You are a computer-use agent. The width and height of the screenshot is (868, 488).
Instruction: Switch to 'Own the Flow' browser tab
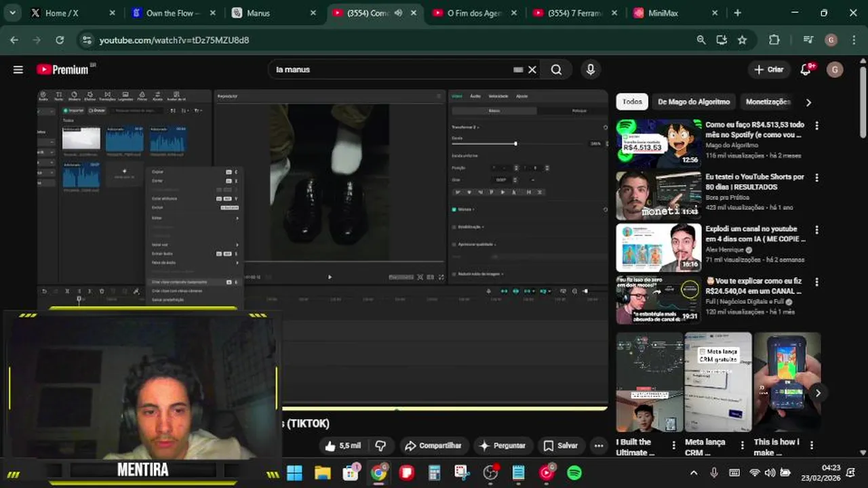tap(172, 13)
